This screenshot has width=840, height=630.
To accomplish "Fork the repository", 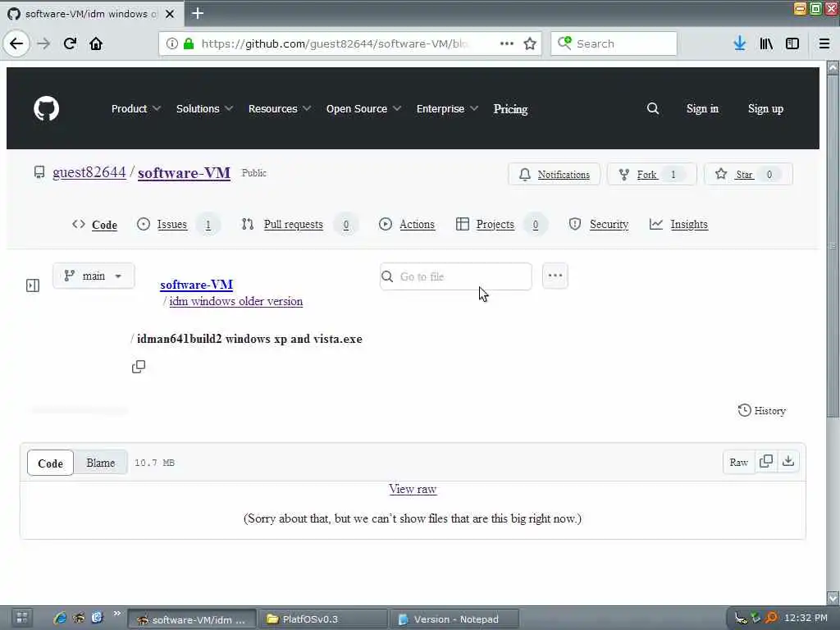I will 651,174.
